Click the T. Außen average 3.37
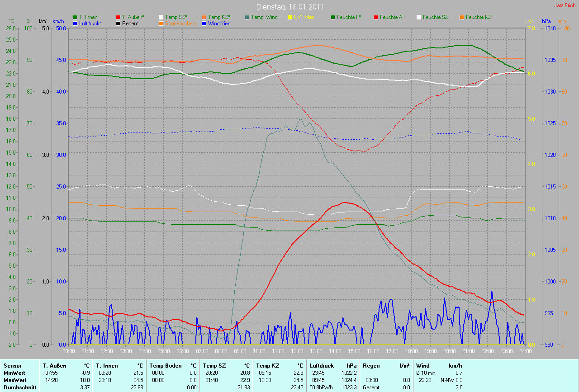The image size is (579, 392). (x=85, y=387)
